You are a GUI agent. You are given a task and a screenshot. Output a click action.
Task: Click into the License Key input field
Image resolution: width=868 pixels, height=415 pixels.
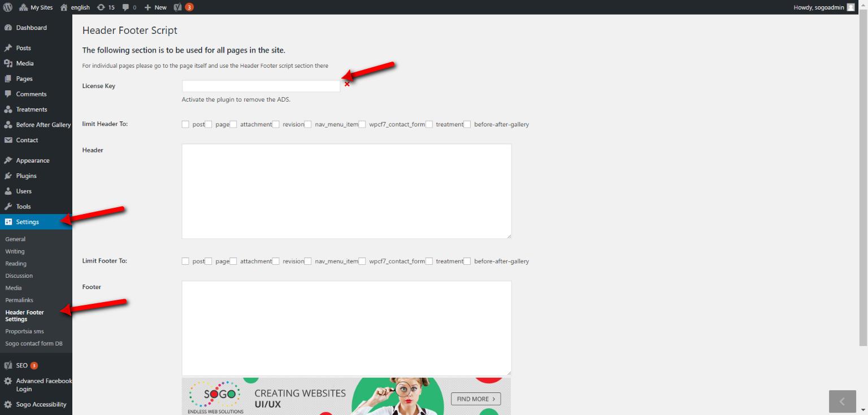pos(261,86)
